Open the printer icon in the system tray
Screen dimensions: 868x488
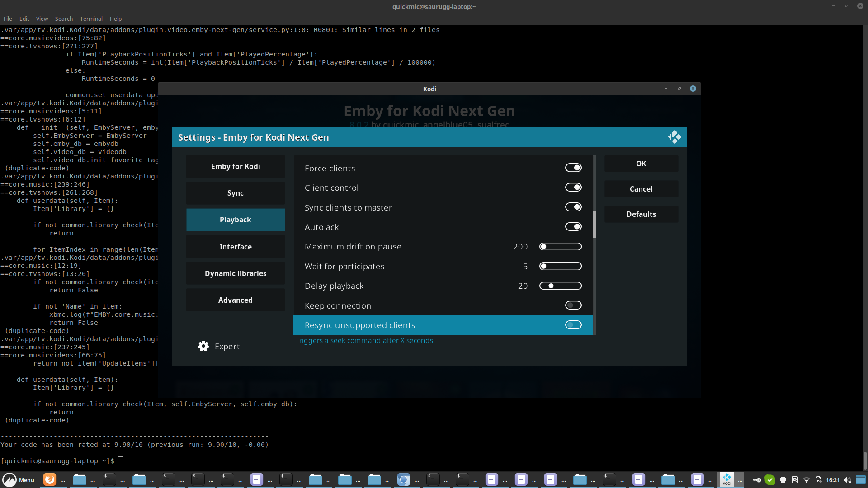click(783, 480)
